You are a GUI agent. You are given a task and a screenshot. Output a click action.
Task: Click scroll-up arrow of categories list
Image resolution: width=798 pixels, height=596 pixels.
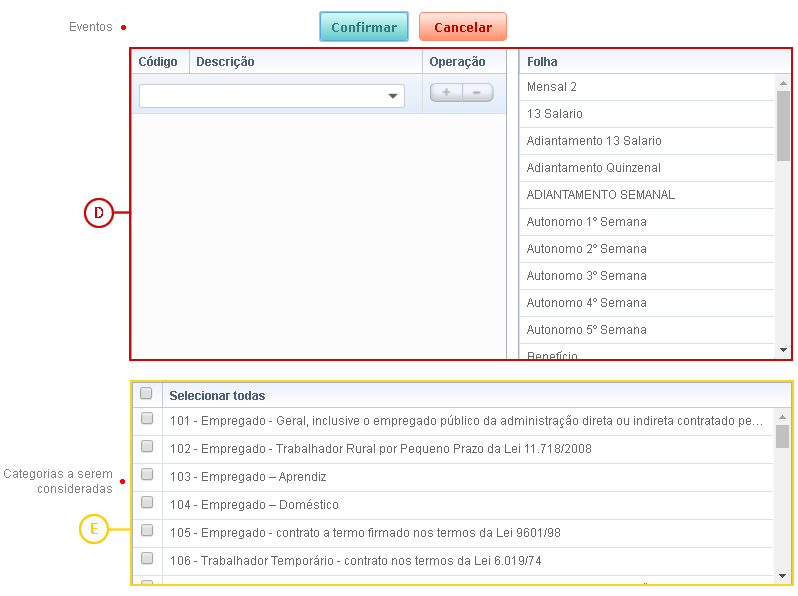click(x=783, y=415)
